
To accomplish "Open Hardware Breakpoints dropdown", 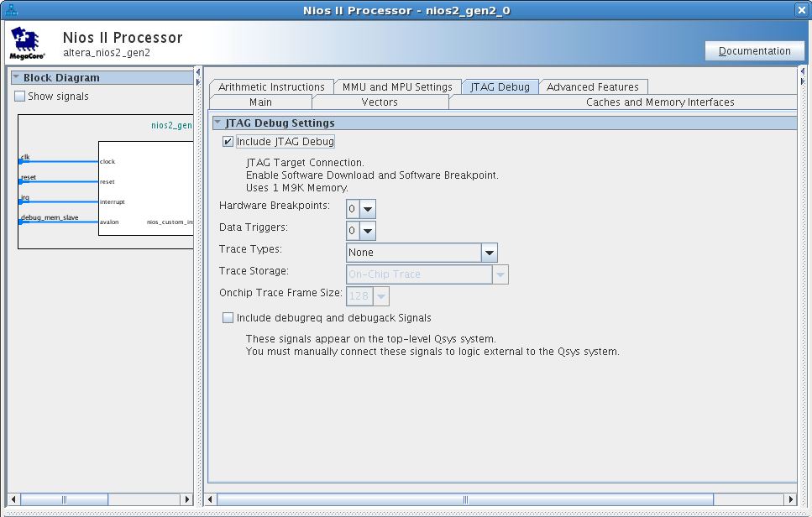I will [x=368, y=209].
